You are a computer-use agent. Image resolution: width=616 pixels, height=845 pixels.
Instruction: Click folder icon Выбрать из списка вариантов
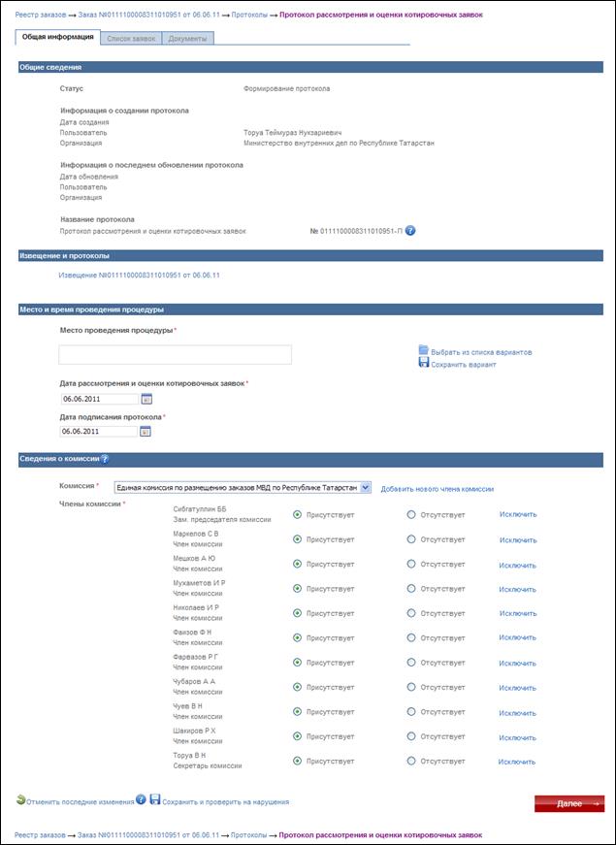point(424,350)
